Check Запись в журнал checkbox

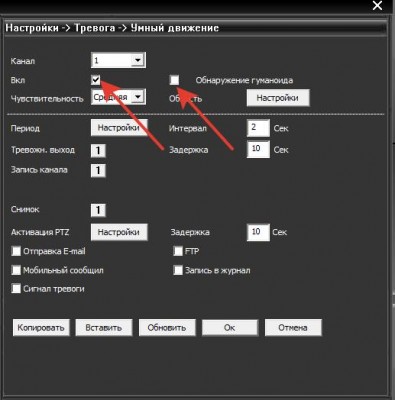click(178, 270)
